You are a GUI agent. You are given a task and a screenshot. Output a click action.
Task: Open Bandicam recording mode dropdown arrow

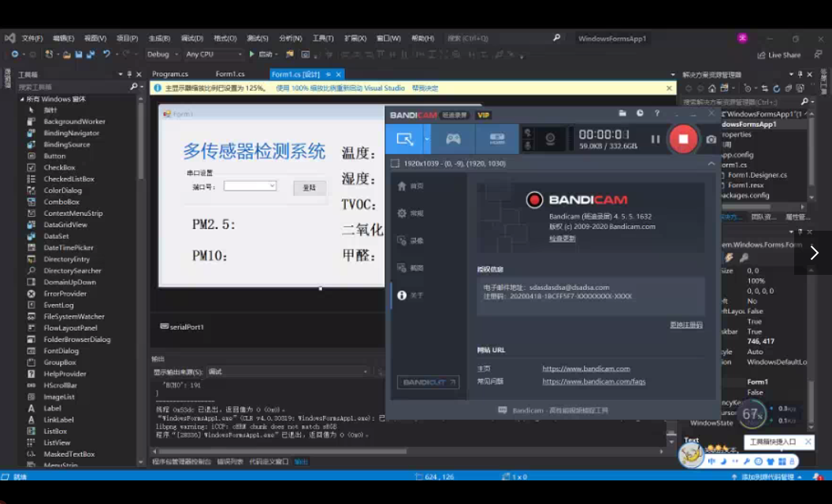point(426,139)
